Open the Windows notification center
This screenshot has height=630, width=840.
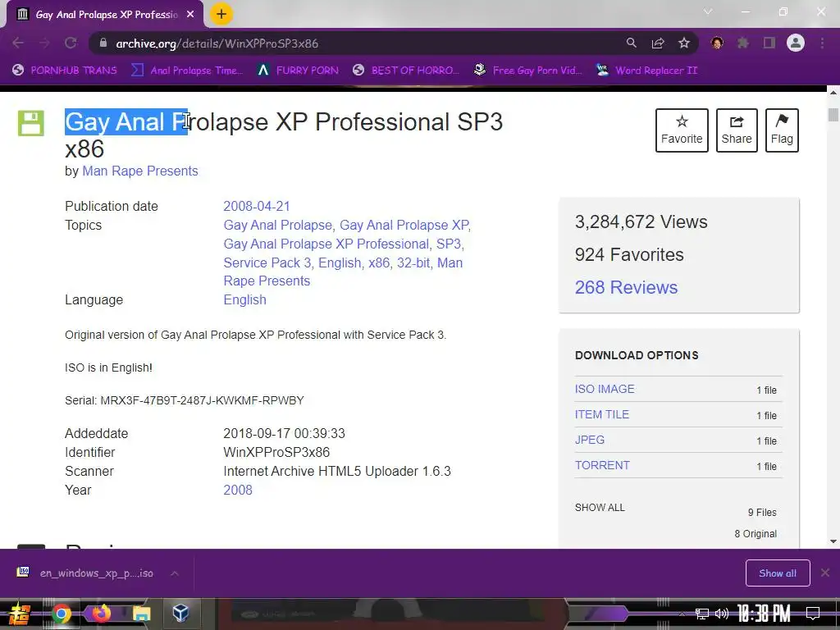pyautogui.click(x=813, y=614)
